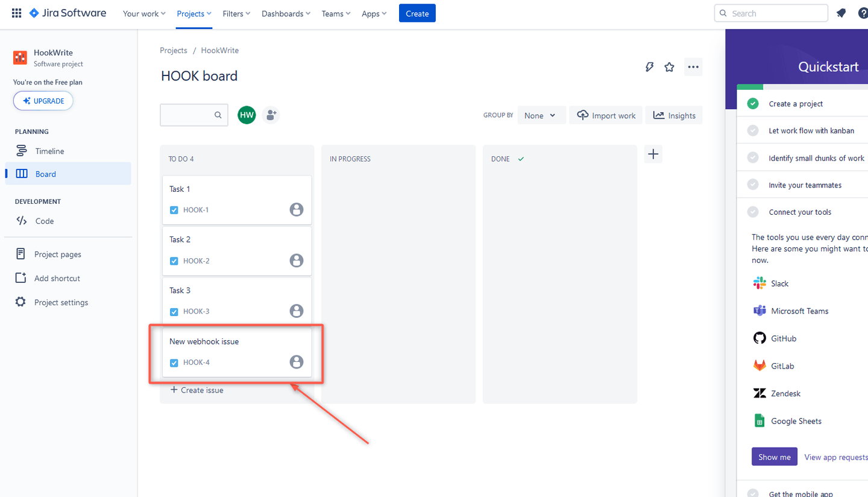Open the Code section under Development
Image resolution: width=868 pixels, height=497 pixels.
point(42,221)
